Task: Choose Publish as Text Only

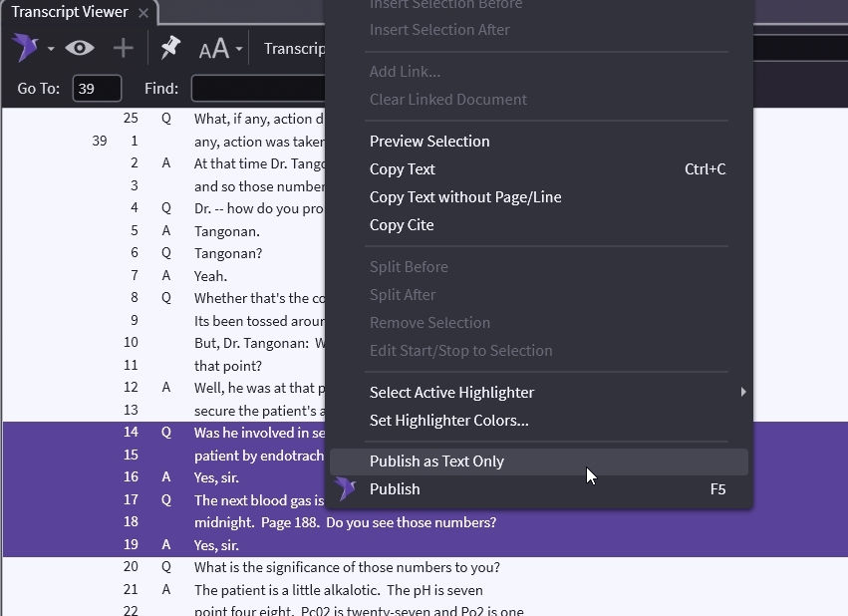Action: pos(436,462)
